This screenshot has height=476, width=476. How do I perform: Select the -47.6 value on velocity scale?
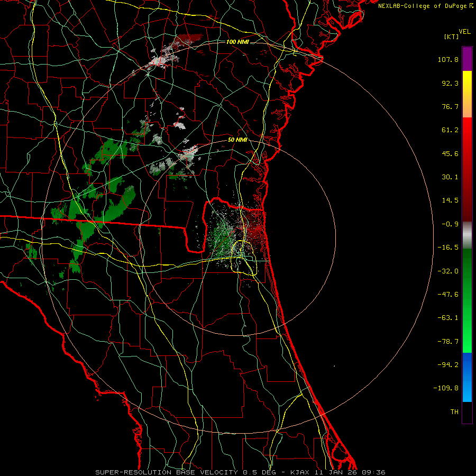(x=448, y=295)
